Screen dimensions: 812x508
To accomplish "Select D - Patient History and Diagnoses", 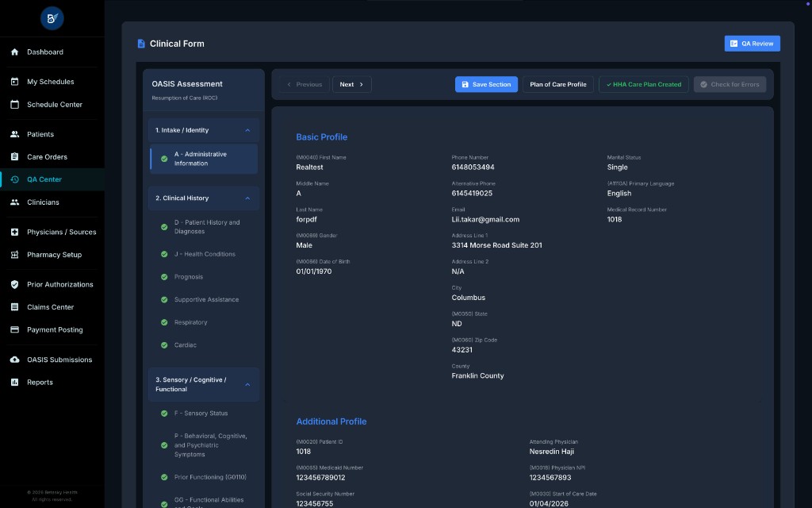I will (x=204, y=227).
